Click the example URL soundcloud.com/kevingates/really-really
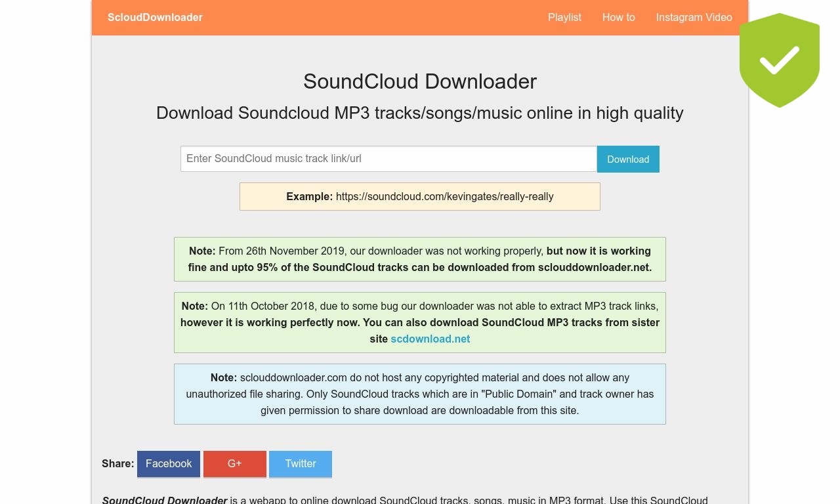 point(445,196)
